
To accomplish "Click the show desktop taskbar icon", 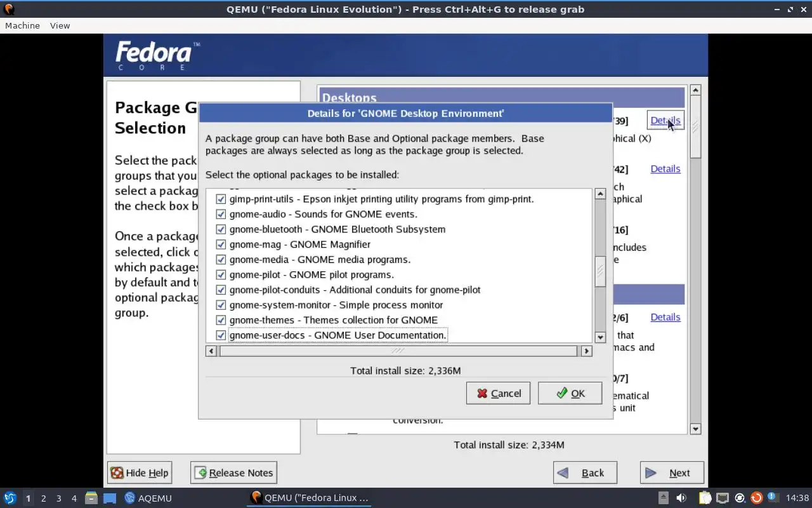I will [110, 498].
